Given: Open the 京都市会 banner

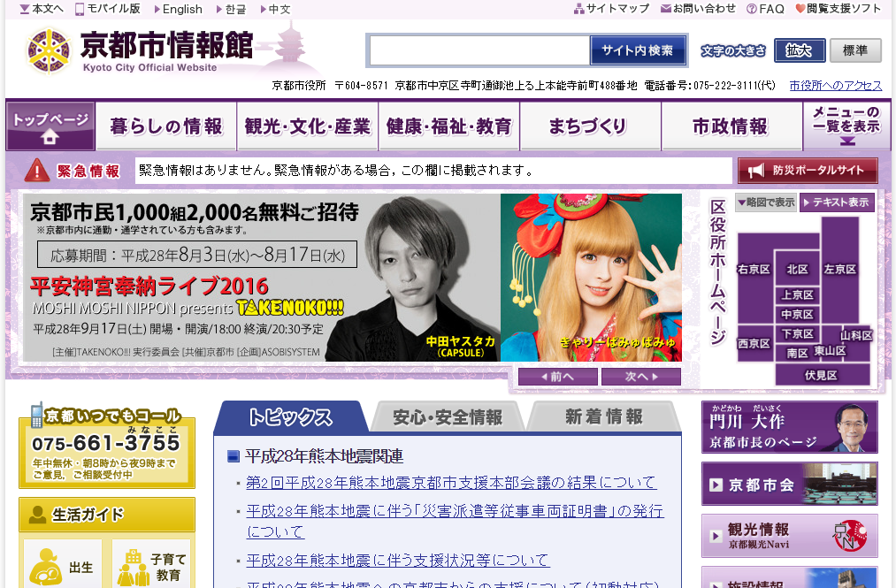Looking at the screenshot, I should pos(789,484).
